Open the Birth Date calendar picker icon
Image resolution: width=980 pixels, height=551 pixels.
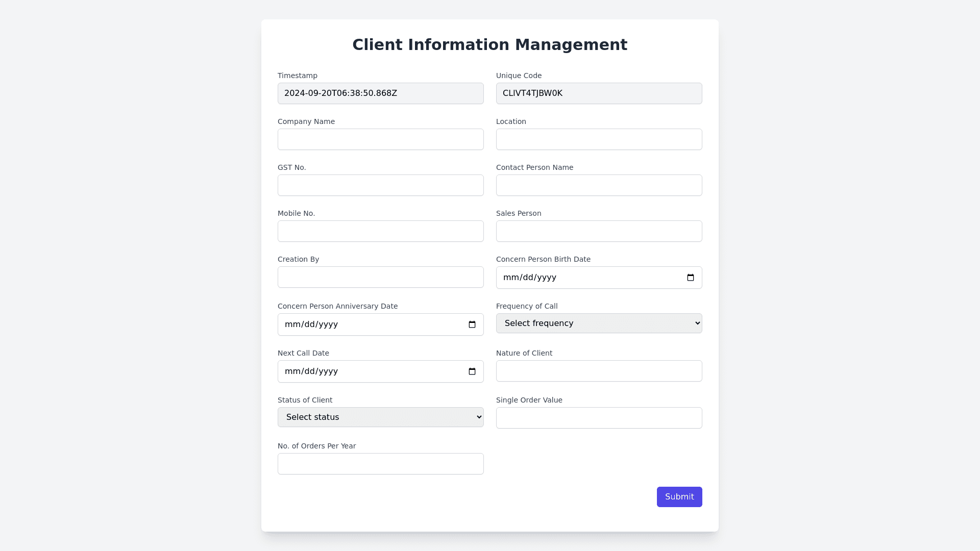point(691,278)
